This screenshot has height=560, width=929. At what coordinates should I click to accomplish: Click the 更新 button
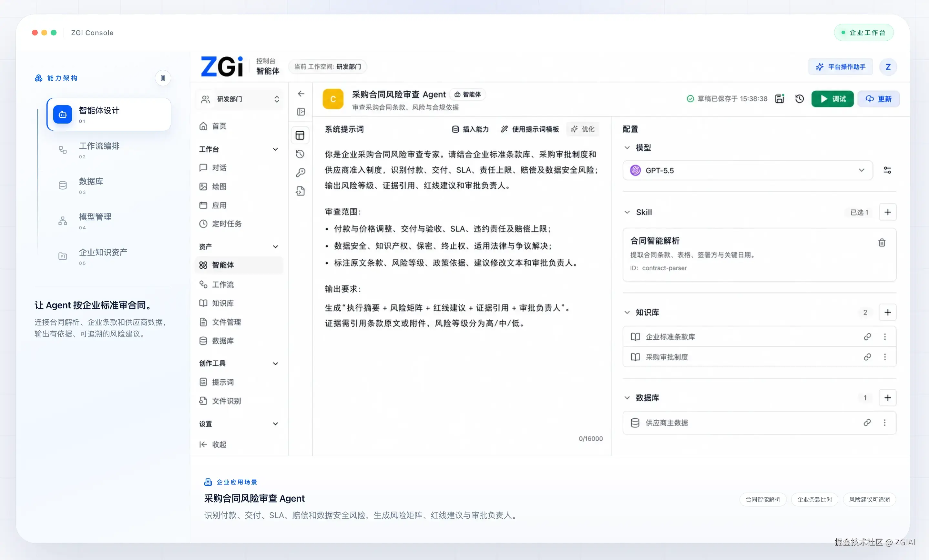878,99
